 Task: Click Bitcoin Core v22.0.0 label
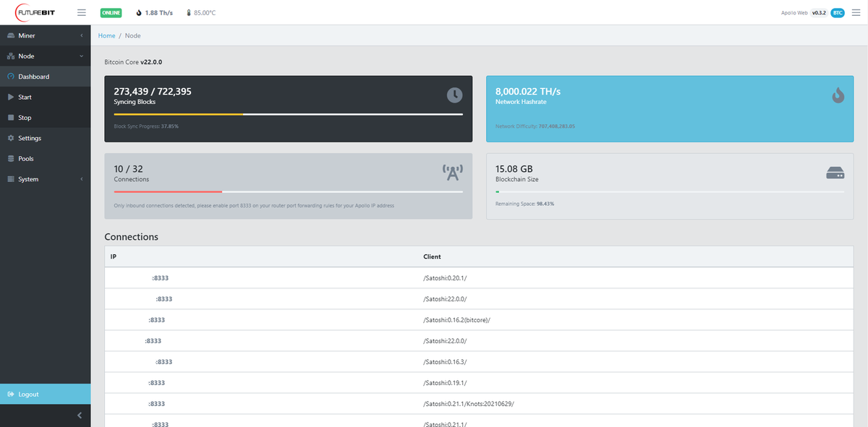[133, 62]
